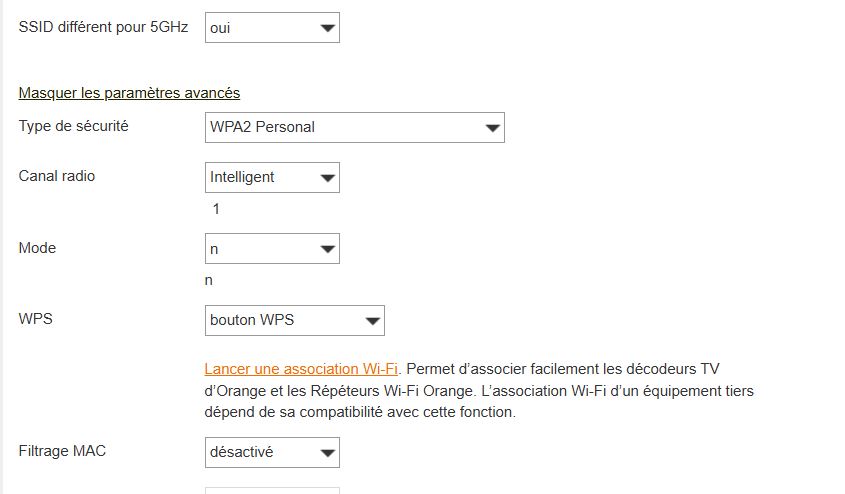845x494 pixels.
Task: Click the current mode value below Mode dropdown
Action: 209,280
